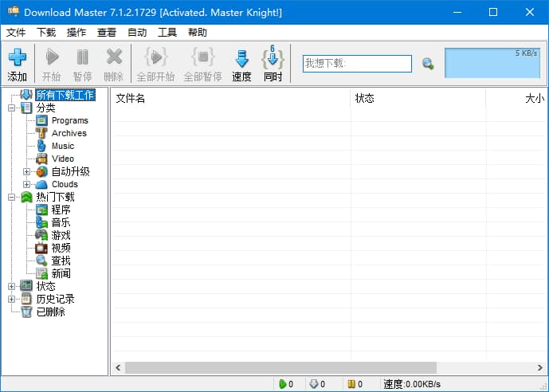This screenshot has width=549, height=392.
Task: Expand the 历史记录 (History) node
Action: (11, 299)
